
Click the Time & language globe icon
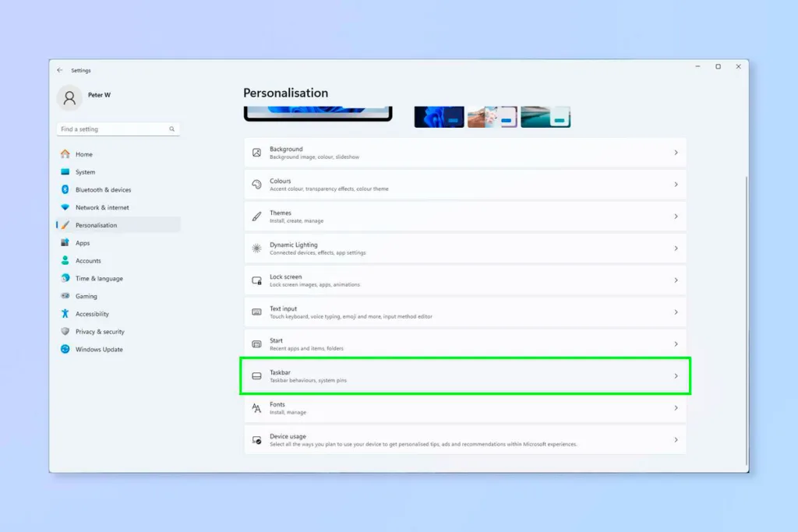pos(65,278)
